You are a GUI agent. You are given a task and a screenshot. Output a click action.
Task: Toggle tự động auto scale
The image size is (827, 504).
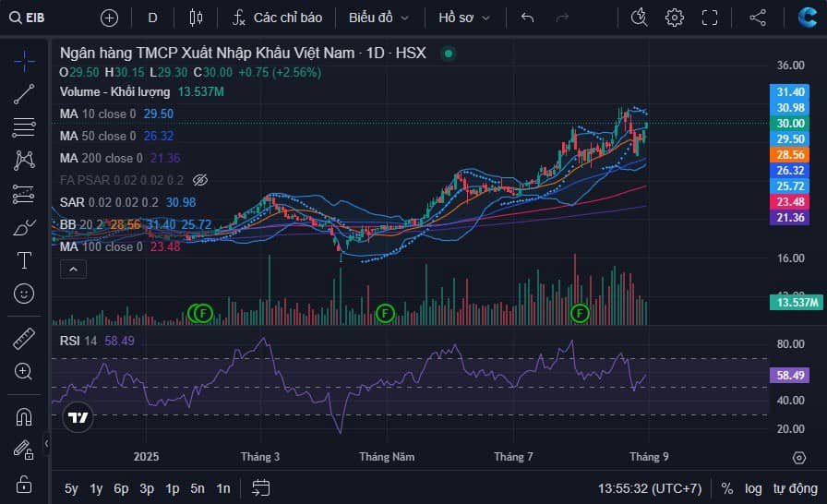pyautogui.click(x=796, y=488)
